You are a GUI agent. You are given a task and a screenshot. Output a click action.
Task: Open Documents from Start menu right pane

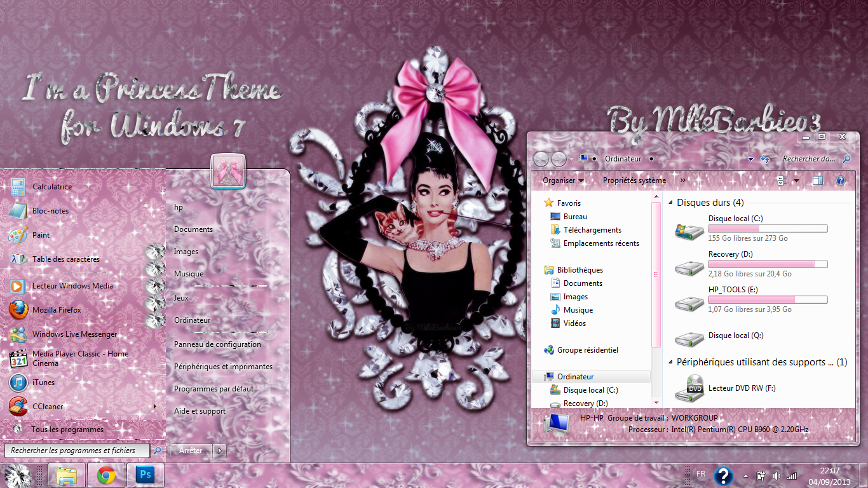tap(193, 229)
